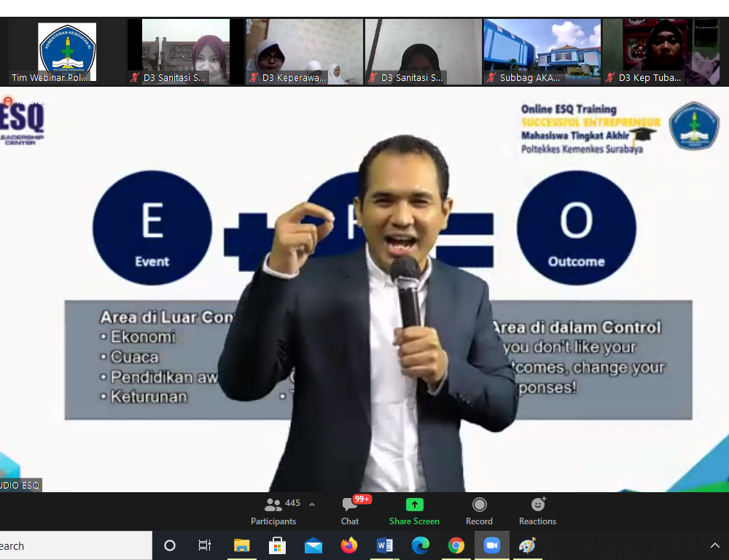Select the Tim Webinar video thumbnail
The height and width of the screenshot is (560, 729).
[66, 52]
